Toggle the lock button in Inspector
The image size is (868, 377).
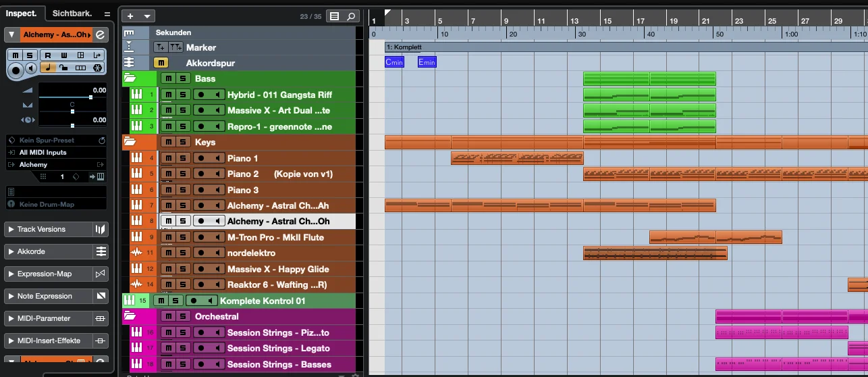(64, 68)
